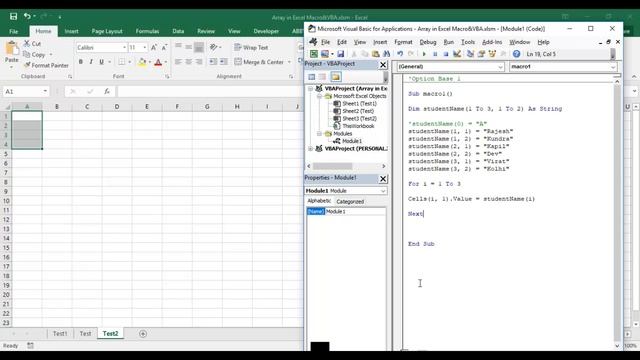640x360 pixels.
Task: Click Format Painter in Excel ribbon
Action: pos(46,65)
